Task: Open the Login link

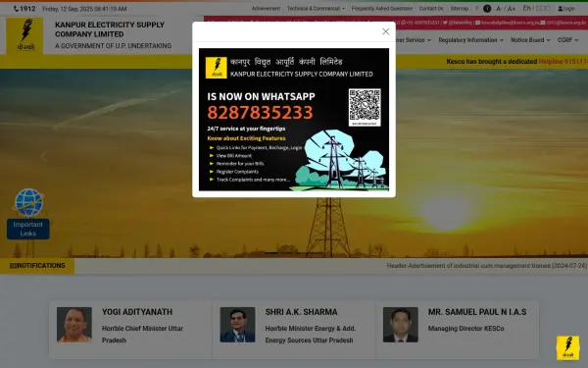Action: (566, 8)
